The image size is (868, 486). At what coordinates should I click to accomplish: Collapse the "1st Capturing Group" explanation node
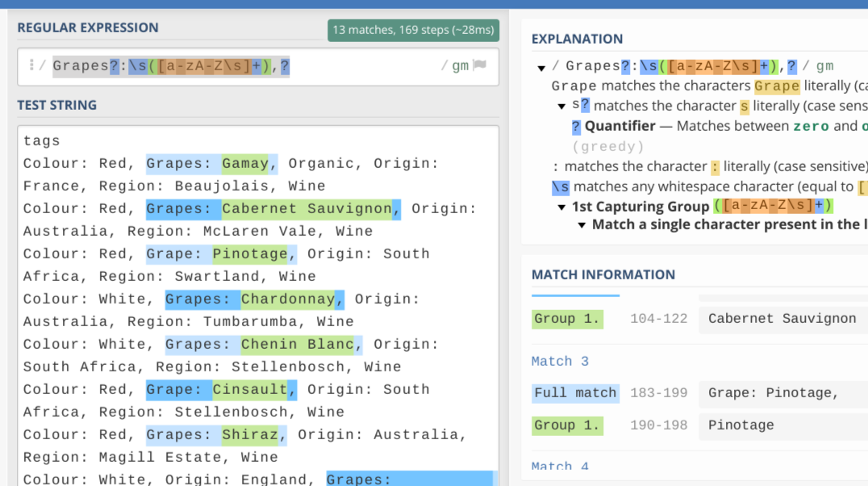[x=561, y=207]
